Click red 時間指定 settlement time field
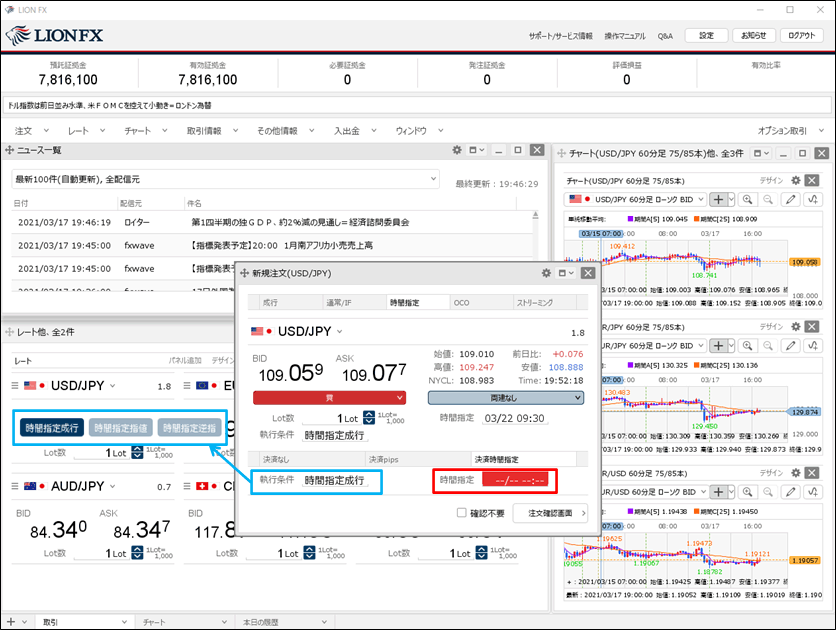 pyautogui.click(x=515, y=480)
